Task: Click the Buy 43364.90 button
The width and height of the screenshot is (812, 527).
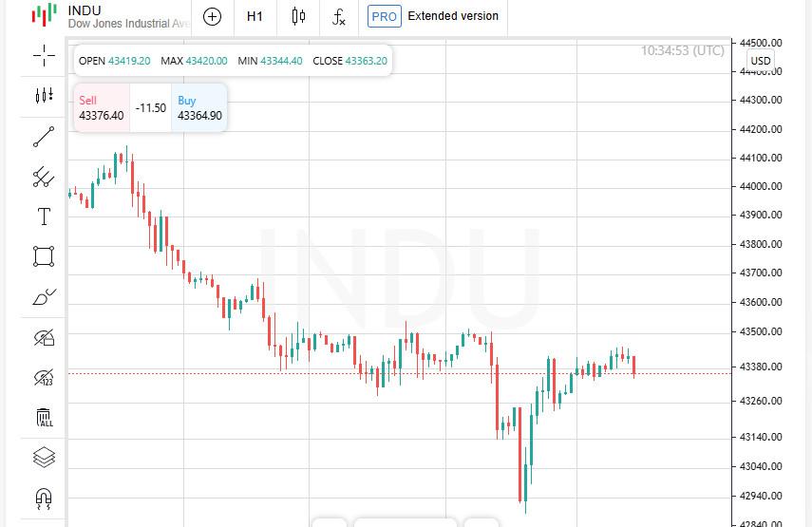Action: pyautogui.click(x=199, y=107)
